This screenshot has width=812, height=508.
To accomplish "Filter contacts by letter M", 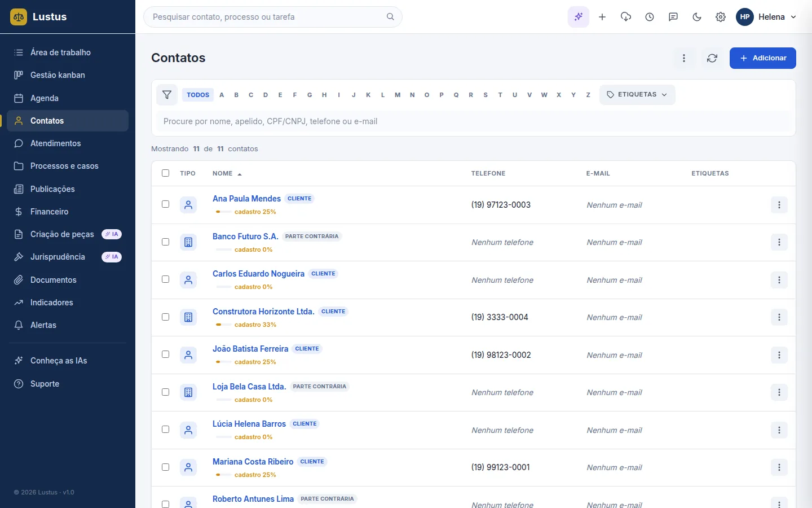I will [x=398, y=95].
